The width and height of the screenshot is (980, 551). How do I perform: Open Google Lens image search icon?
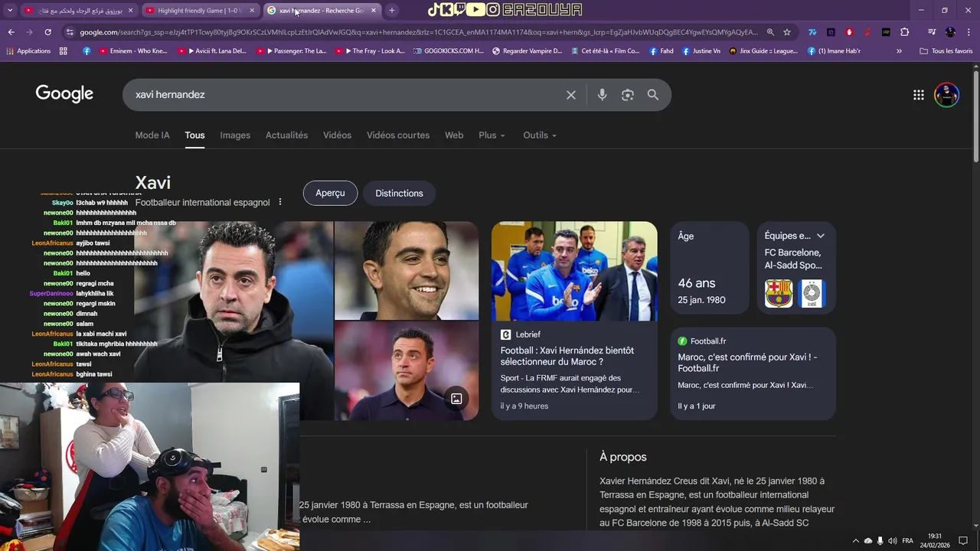coord(628,95)
